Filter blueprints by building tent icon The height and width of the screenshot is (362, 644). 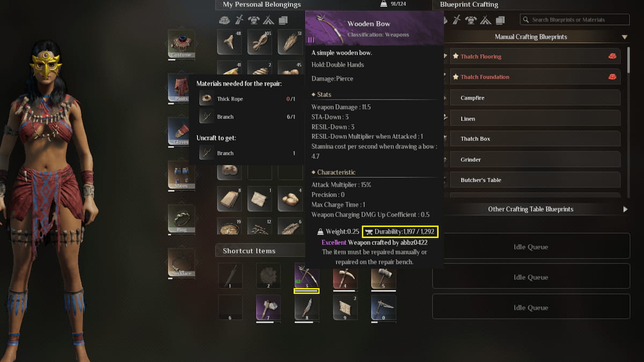(485, 20)
